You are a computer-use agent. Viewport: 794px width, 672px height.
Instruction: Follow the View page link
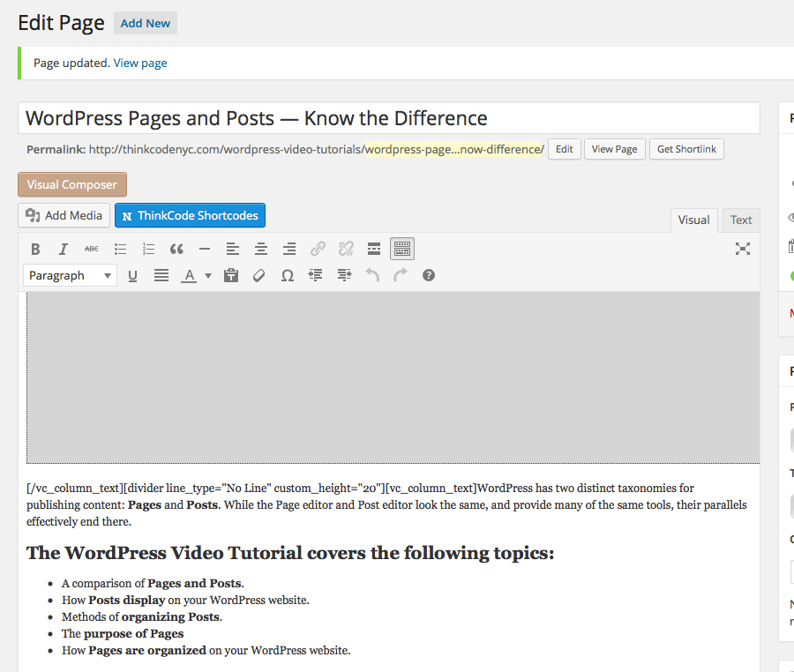pos(140,63)
